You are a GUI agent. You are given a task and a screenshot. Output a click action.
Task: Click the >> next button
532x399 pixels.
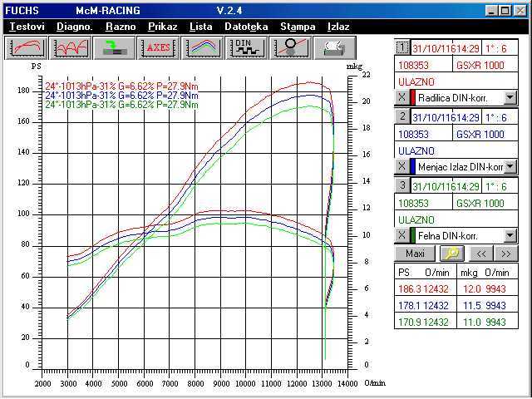coord(505,253)
